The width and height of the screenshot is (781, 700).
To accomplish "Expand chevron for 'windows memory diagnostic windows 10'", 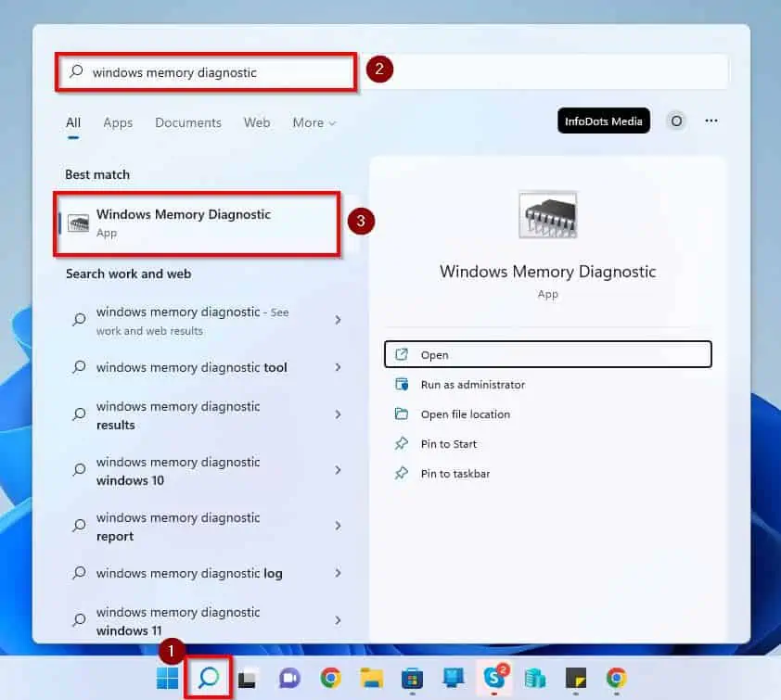I will click(x=339, y=470).
